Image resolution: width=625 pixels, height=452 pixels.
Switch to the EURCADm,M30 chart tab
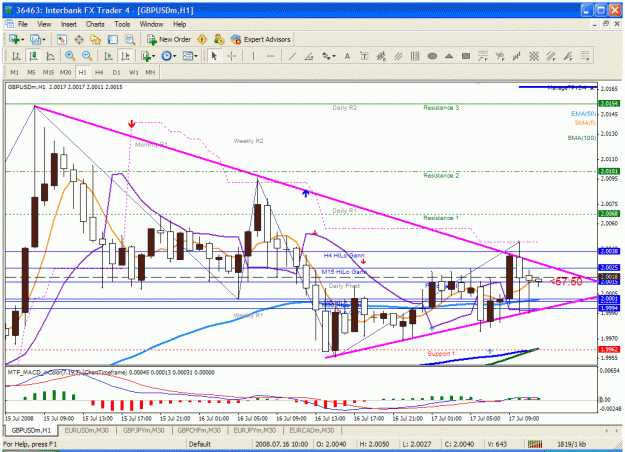point(312,430)
